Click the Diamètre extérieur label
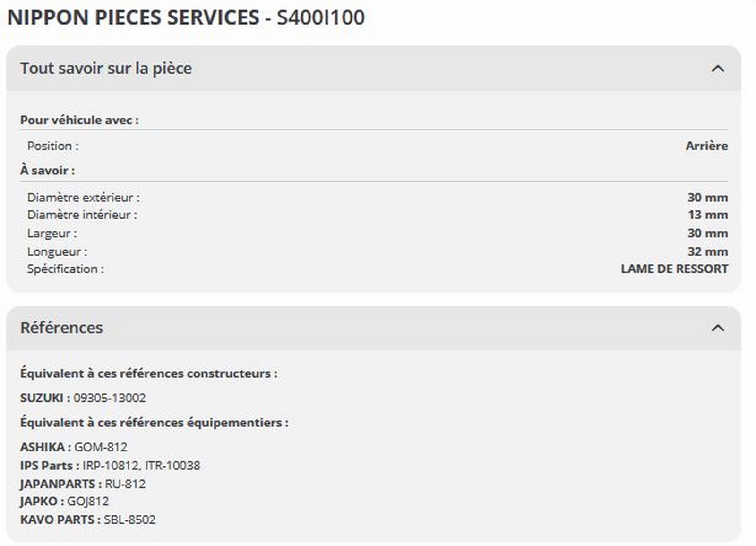756x546 pixels. pyautogui.click(x=83, y=198)
